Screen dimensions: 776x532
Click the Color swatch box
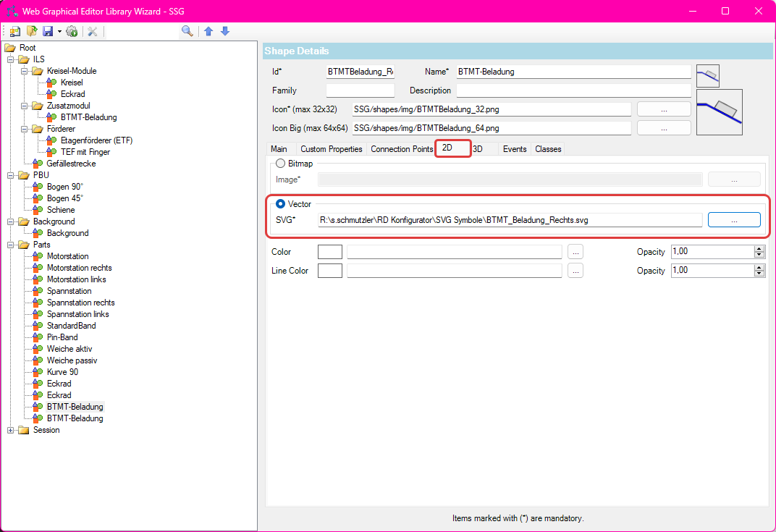click(330, 252)
